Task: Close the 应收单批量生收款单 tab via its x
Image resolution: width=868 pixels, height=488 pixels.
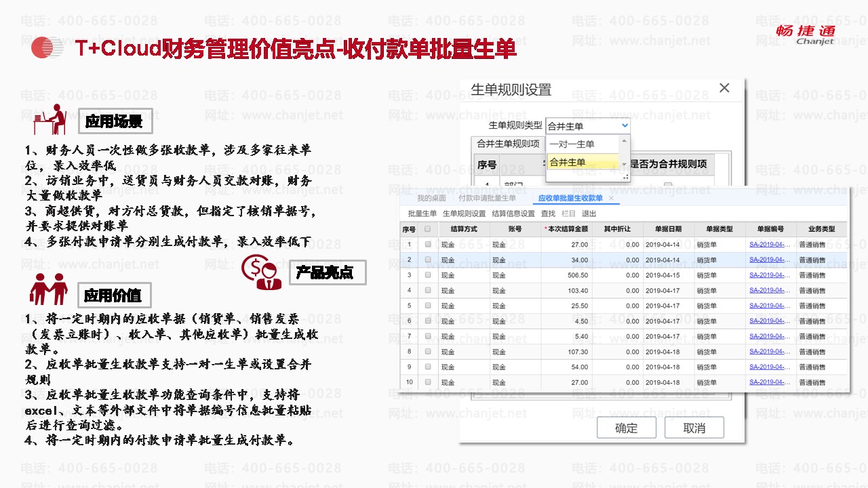Action: click(610, 198)
